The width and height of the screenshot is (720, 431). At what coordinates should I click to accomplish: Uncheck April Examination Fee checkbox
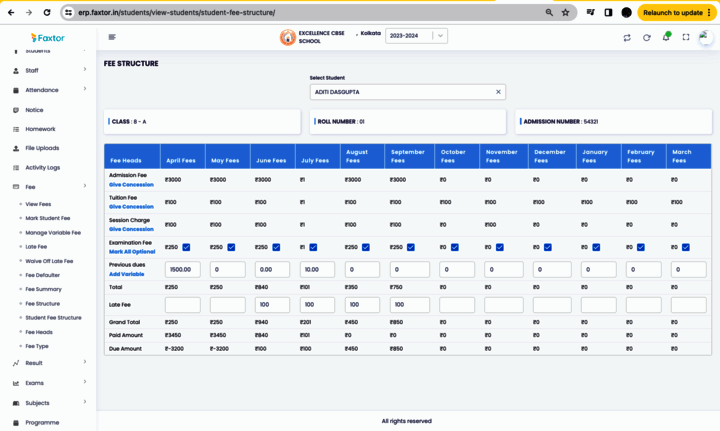(186, 247)
